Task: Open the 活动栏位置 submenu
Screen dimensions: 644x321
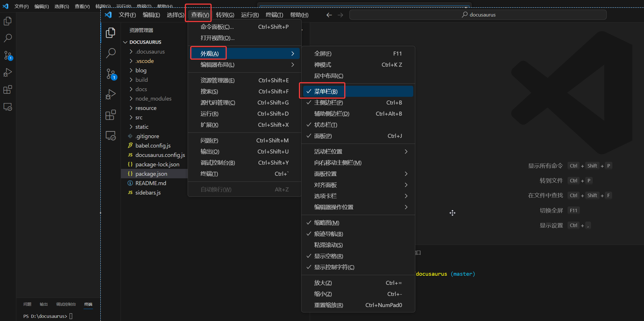Action: [x=358, y=152]
